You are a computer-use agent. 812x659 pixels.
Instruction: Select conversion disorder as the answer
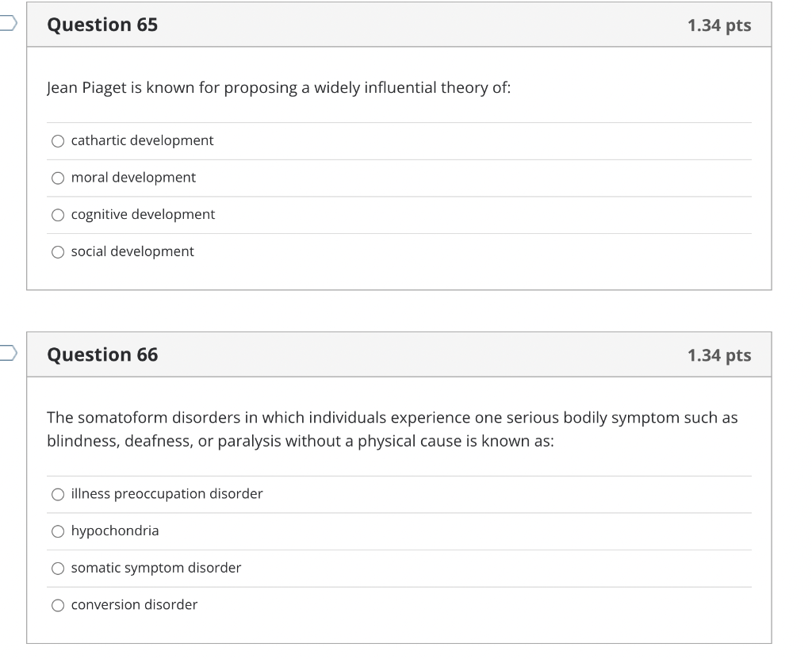coord(58,605)
